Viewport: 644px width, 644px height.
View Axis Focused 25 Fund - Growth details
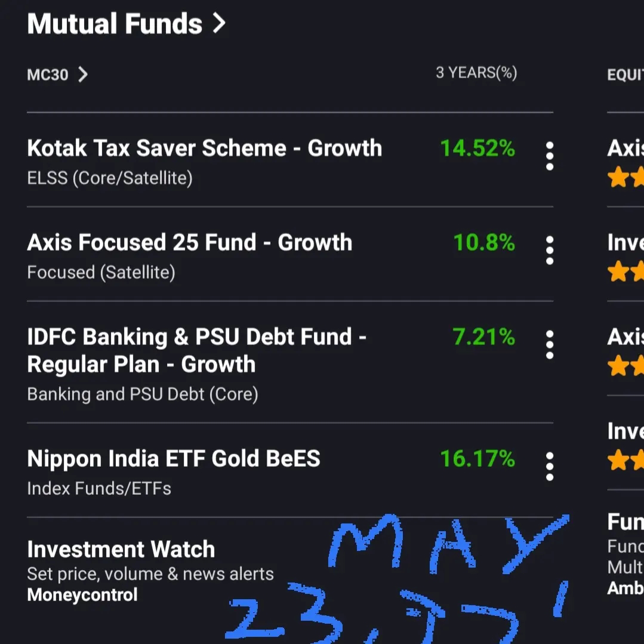pyautogui.click(x=190, y=242)
